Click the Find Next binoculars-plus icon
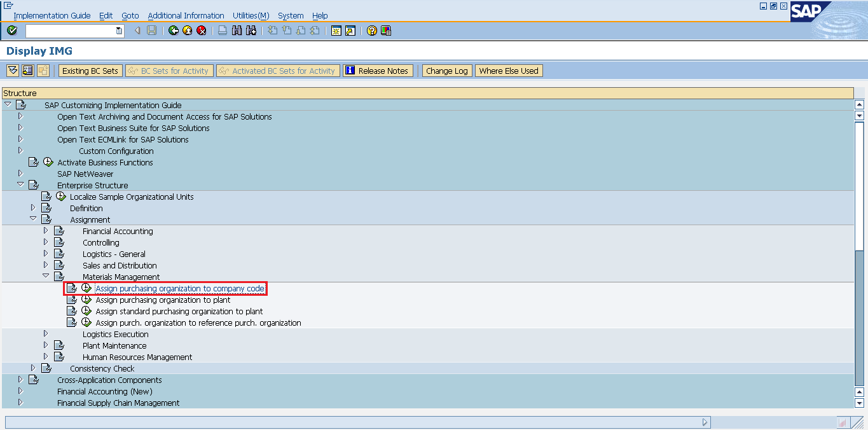The width and height of the screenshot is (868, 430). 251,31
